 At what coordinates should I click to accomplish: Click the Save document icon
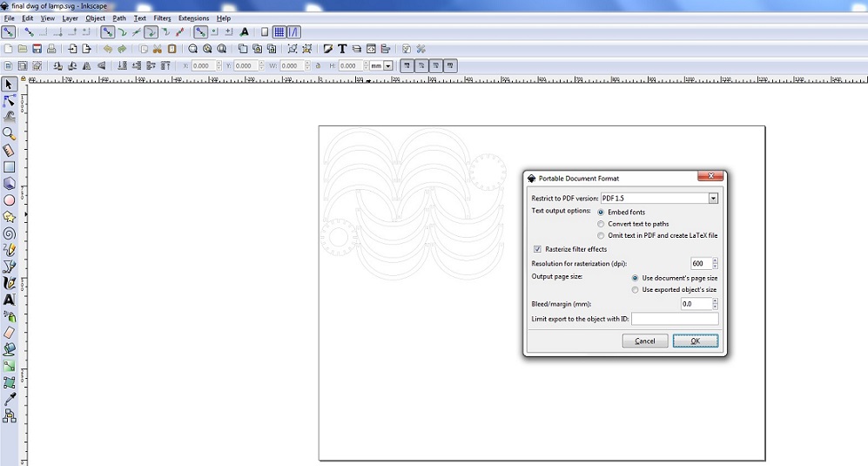[37, 49]
